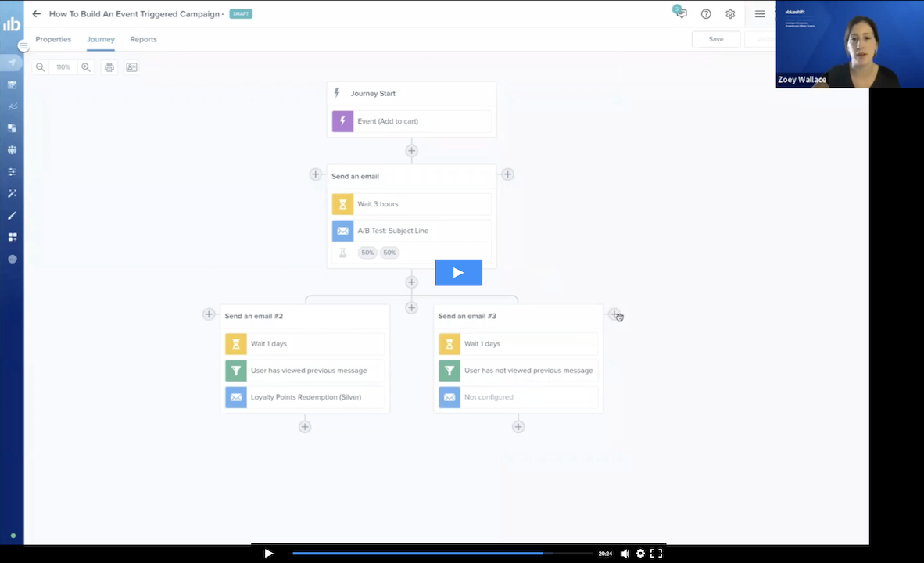Open the globe sidebar icon

[x=12, y=259]
